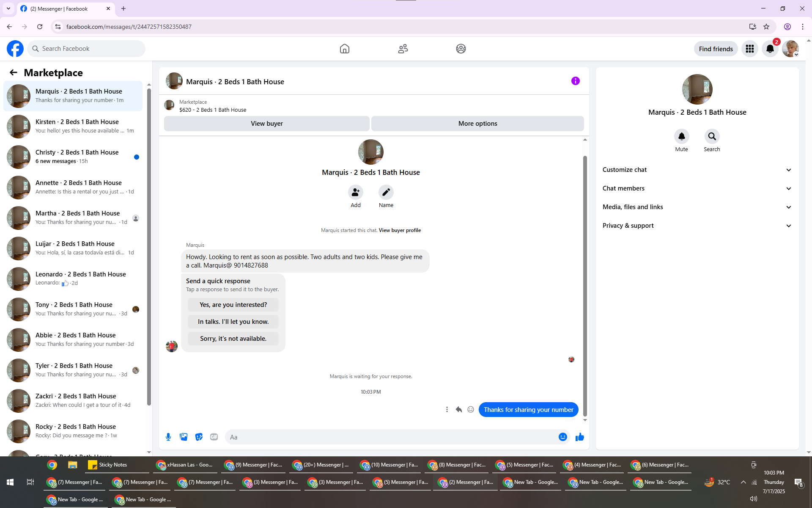
Task: Select the Messenger | Facebook browser tab
Action: pos(66,9)
